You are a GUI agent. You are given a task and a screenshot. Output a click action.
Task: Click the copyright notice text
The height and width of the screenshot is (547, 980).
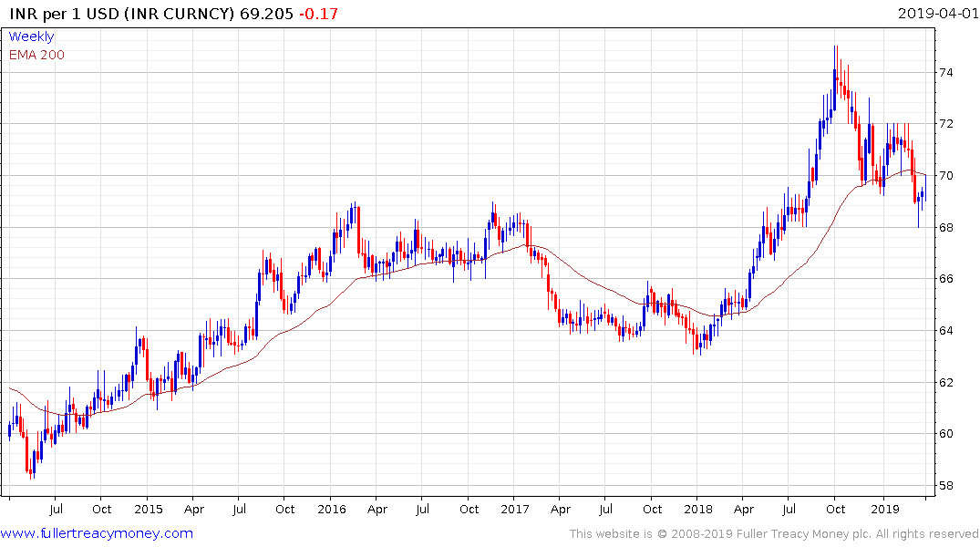774,534
